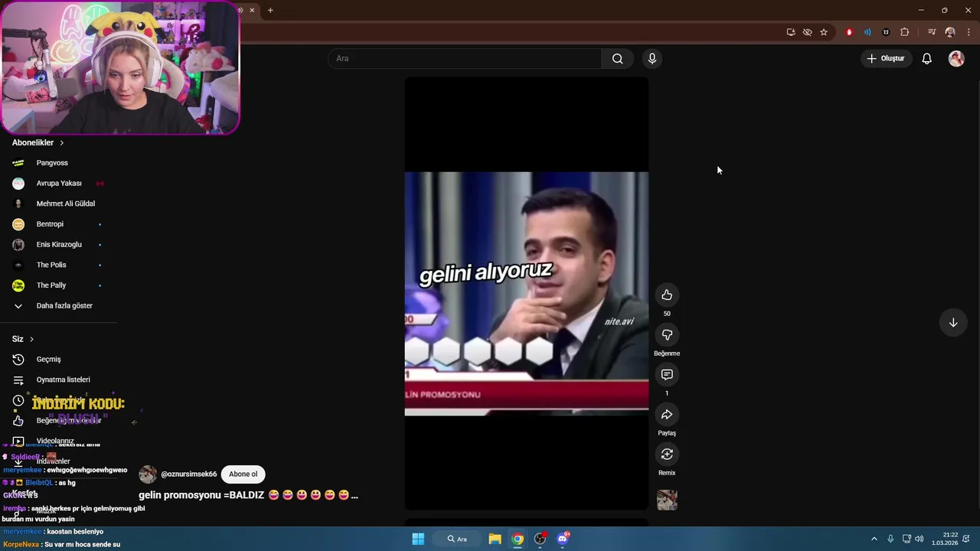
Task: Start voice search with microphone icon
Action: coord(652,59)
